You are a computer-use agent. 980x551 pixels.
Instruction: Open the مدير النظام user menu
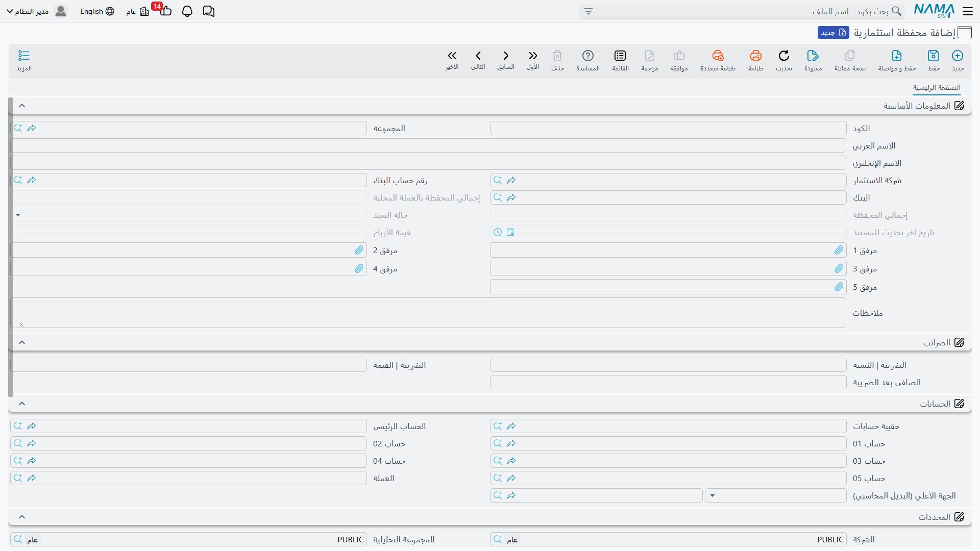pyautogui.click(x=37, y=11)
